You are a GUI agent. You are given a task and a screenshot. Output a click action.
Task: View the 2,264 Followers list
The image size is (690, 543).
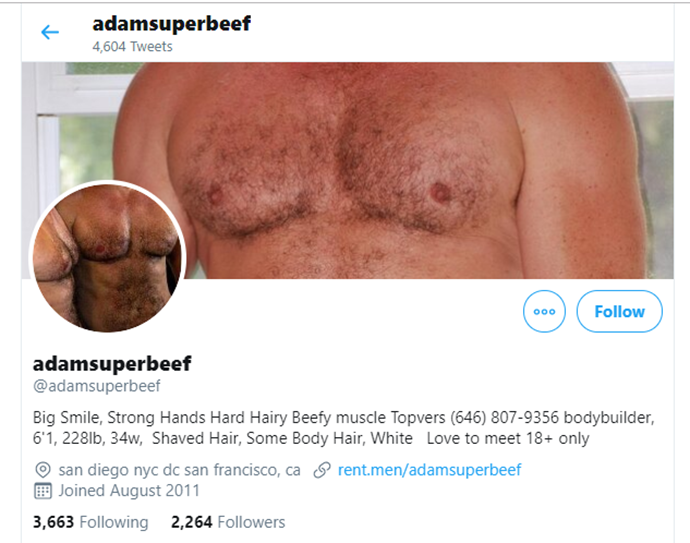click(x=228, y=522)
